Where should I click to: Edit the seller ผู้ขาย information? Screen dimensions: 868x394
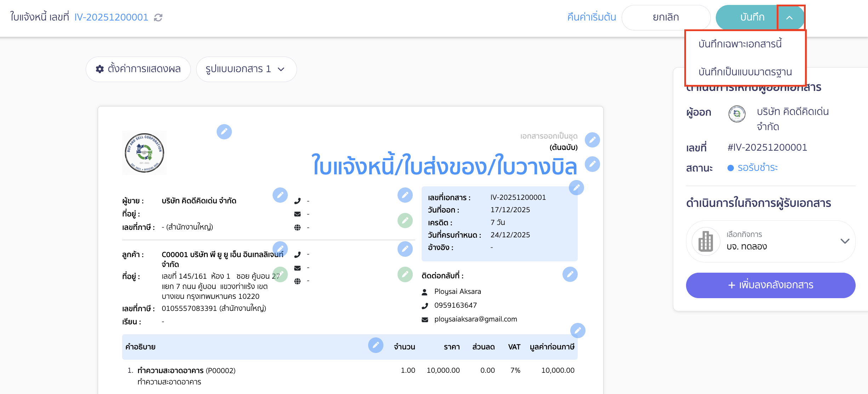click(280, 195)
